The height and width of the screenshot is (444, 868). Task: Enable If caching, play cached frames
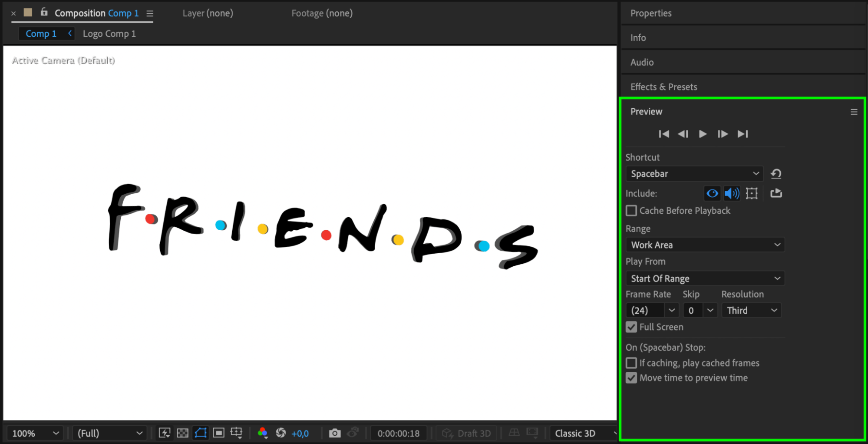click(631, 363)
